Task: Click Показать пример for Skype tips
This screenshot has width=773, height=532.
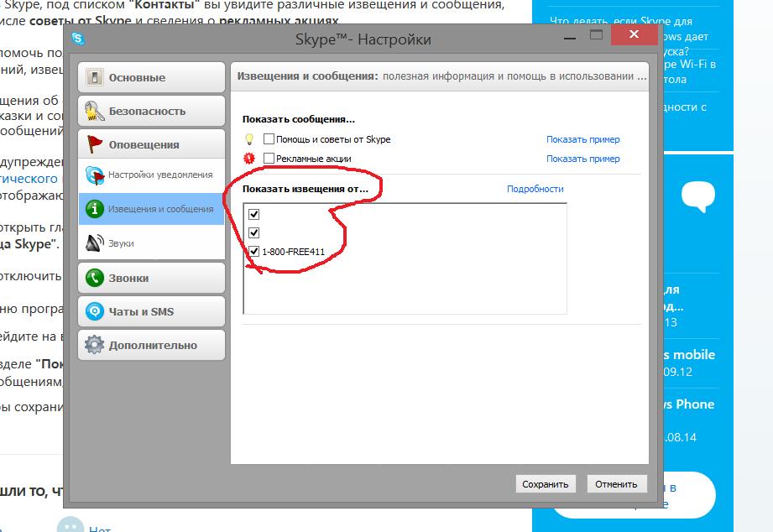Action: (582, 139)
